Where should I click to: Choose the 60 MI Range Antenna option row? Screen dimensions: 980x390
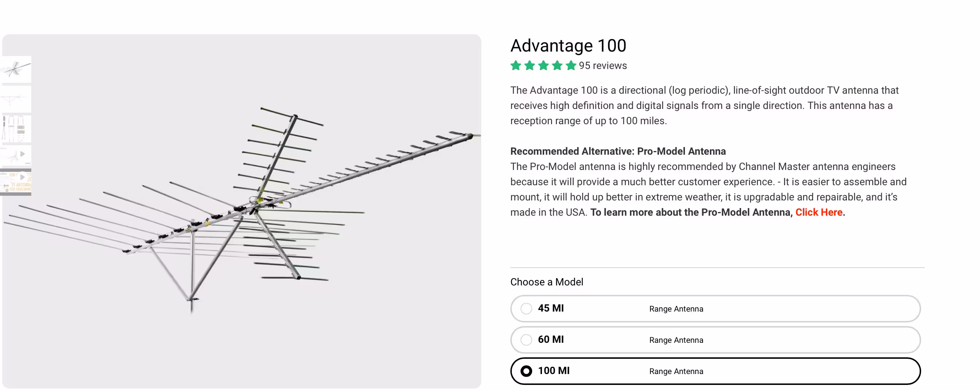(x=715, y=340)
